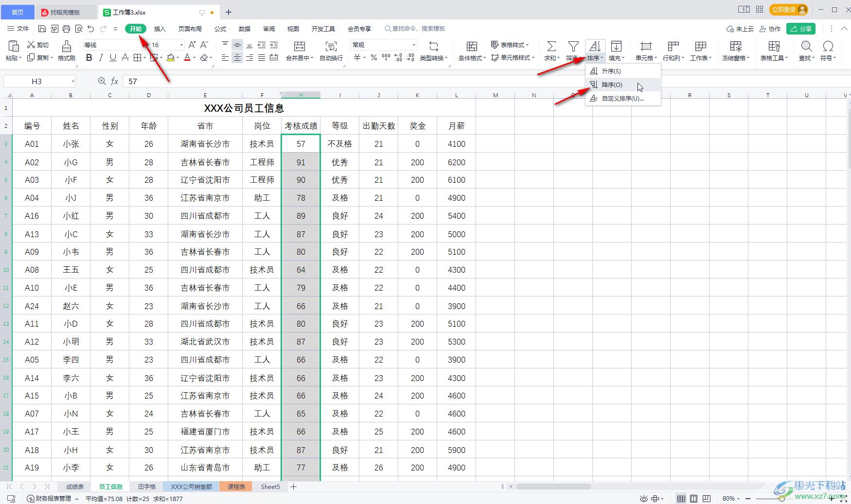Click the Rows and Columns (行和列) icon

(673, 46)
